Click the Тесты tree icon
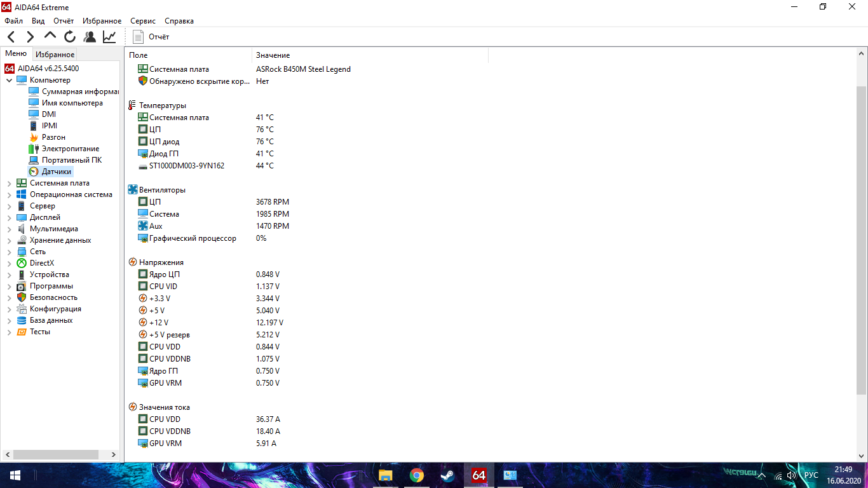868x488 pixels. click(22, 332)
